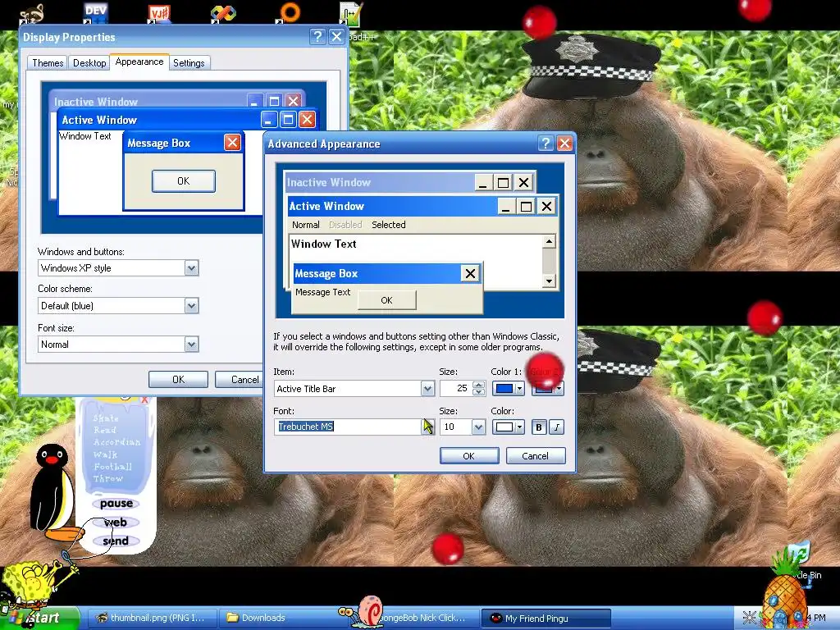Click the item Size field showing 25

click(456, 388)
